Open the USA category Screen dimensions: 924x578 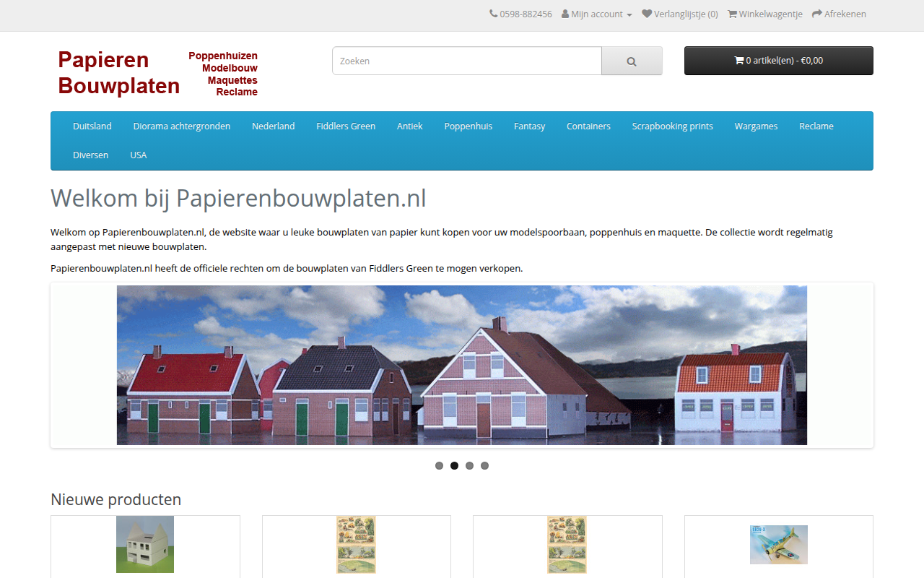click(x=139, y=155)
